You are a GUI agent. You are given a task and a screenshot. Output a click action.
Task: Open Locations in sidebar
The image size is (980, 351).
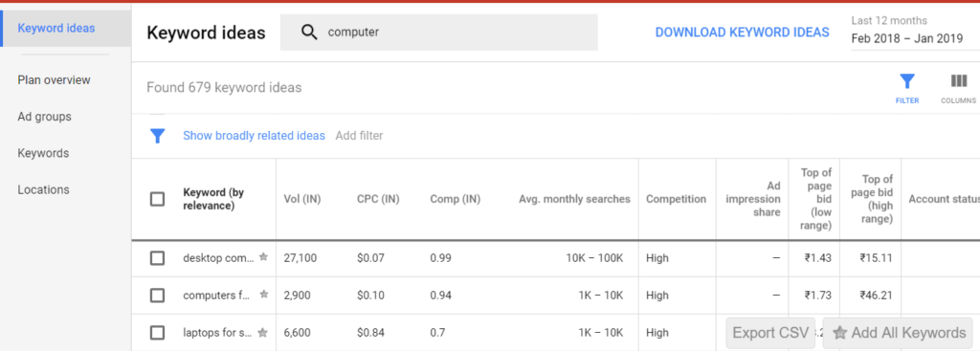point(43,189)
